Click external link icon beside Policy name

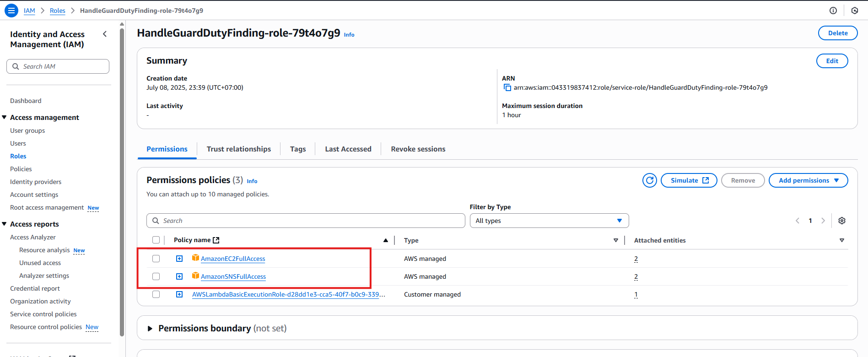pyautogui.click(x=216, y=240)
